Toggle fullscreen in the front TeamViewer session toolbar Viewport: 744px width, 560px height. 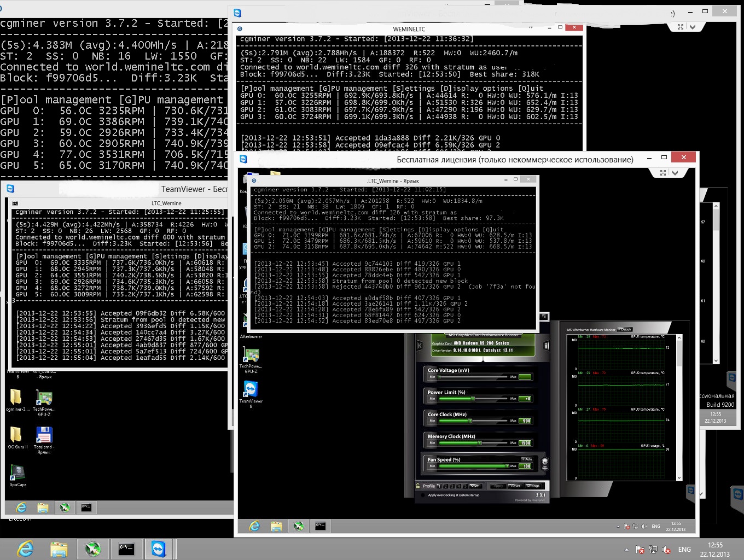point(663,173)
